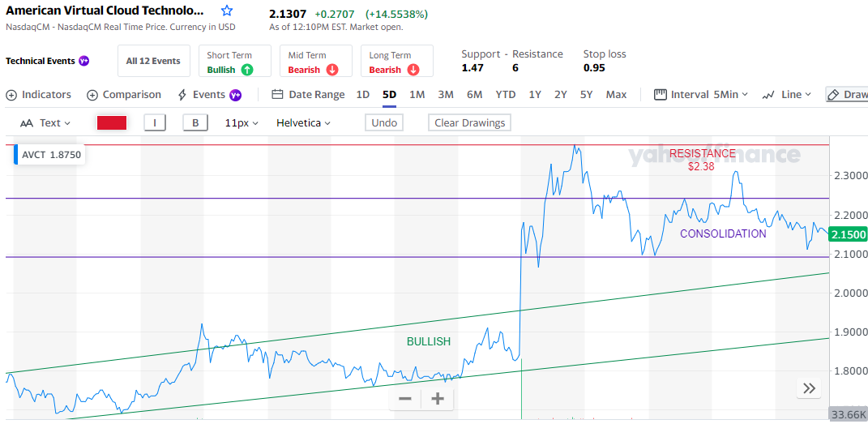This screenshot has width=868, height=424.
Task: Click the Stop loss value 0.95
Action: coord(594,68)
